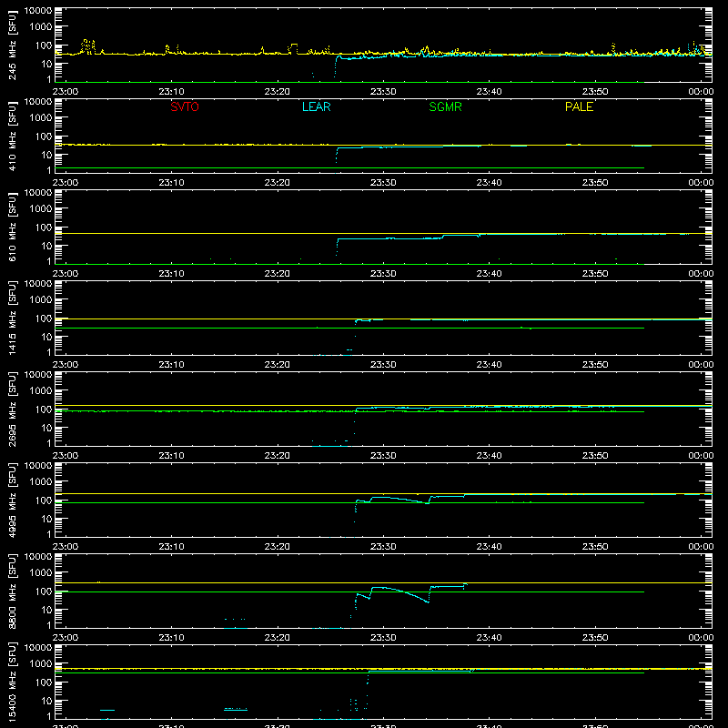Click 23:30 time label below 245 MHz panel
The width and height of the screenshot is (728, 728).
(383, 92)
